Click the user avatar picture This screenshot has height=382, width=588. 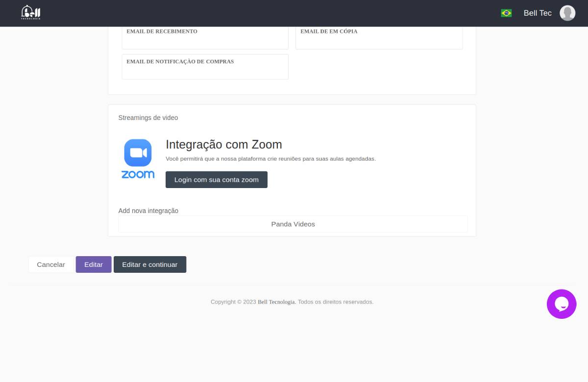tap(567, 13)
